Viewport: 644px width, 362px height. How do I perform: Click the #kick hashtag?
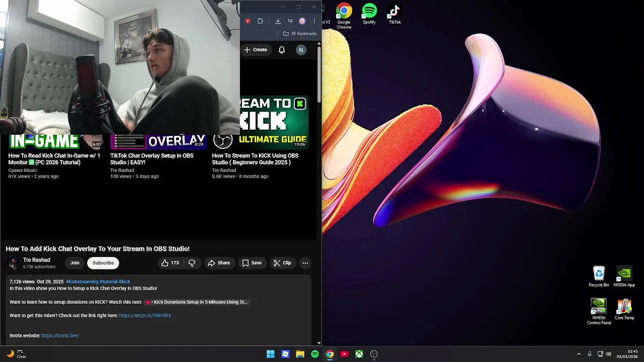pos(124,282)
